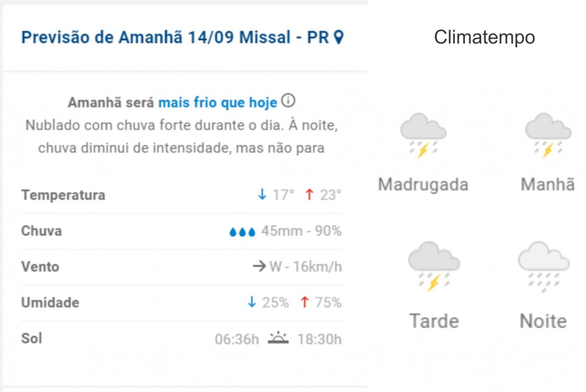
Task: Click the blue down arrow for minimum temperature
Action: [262, 195]
